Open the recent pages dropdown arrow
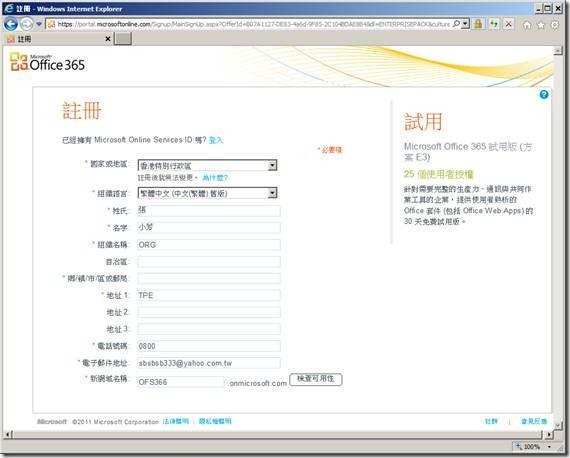570x458 pixels. (39, 24)
